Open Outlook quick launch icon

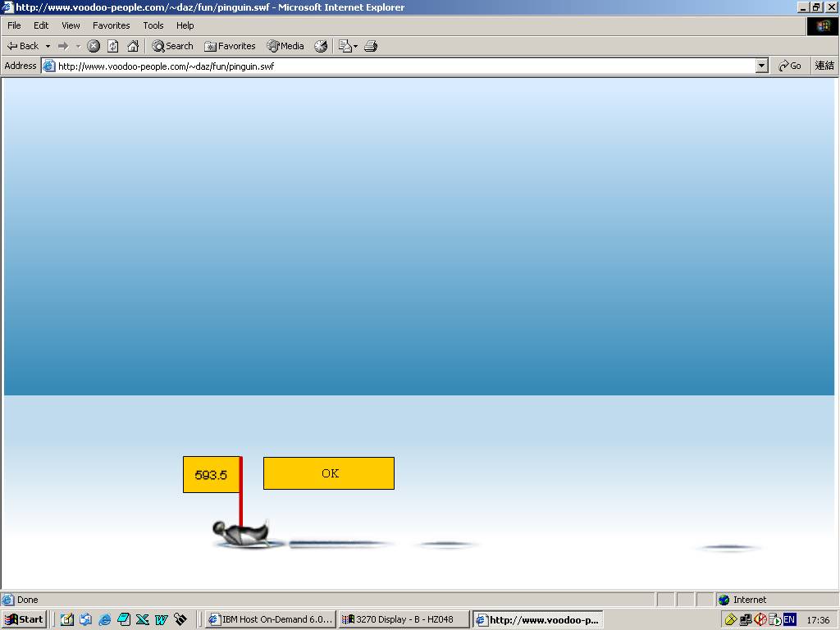point(66,619)
